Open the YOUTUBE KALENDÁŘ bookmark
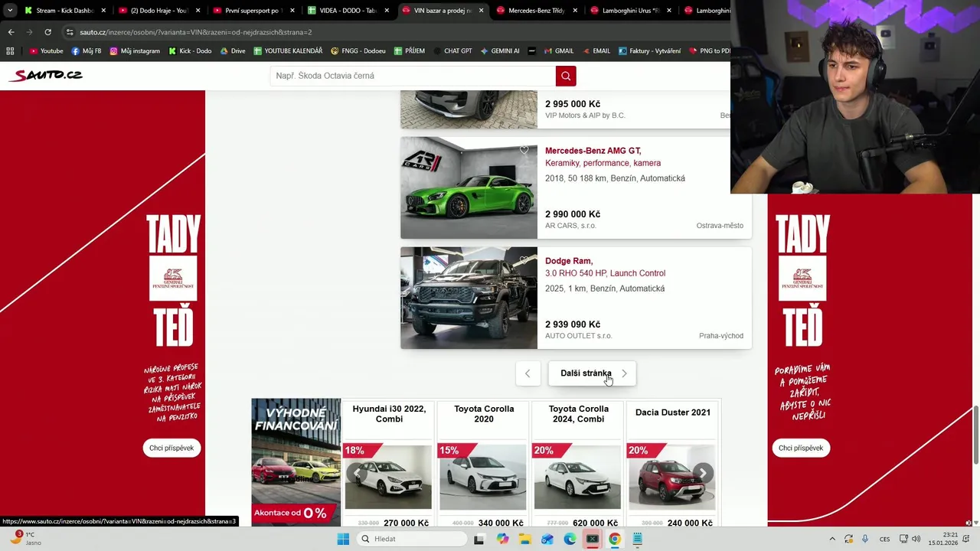Viewport: 980px width, 551px height. click(x=288, y=51)
